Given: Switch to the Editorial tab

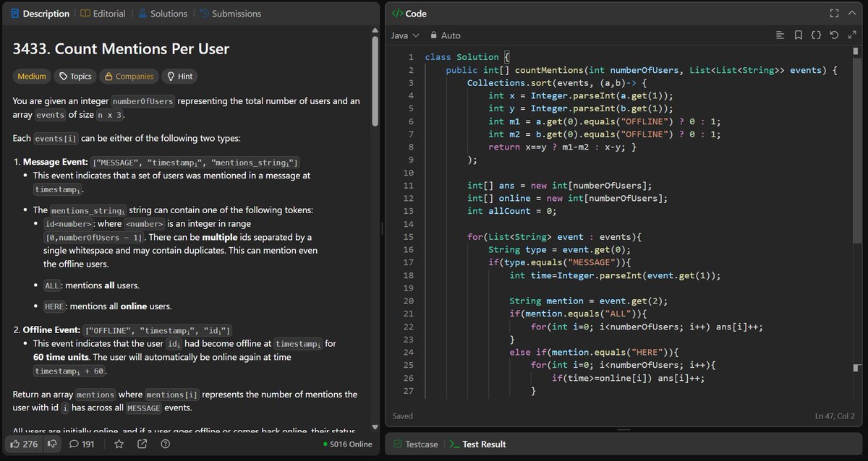Looking at the screenshot, I should coord(103,13).
